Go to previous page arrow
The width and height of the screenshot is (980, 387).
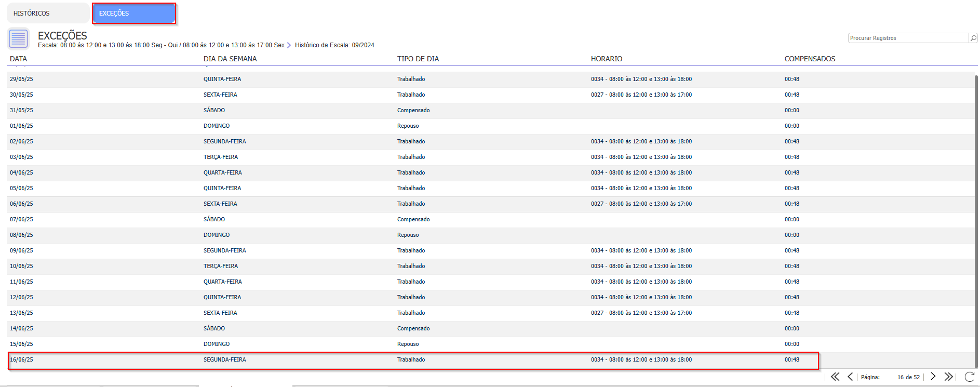pyautogui.click(x=850, y=377)
